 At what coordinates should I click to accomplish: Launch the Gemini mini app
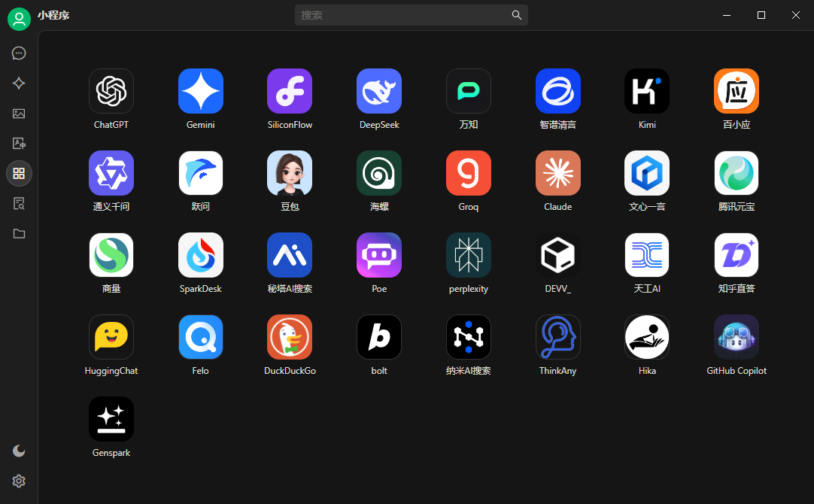coord(200,91)
